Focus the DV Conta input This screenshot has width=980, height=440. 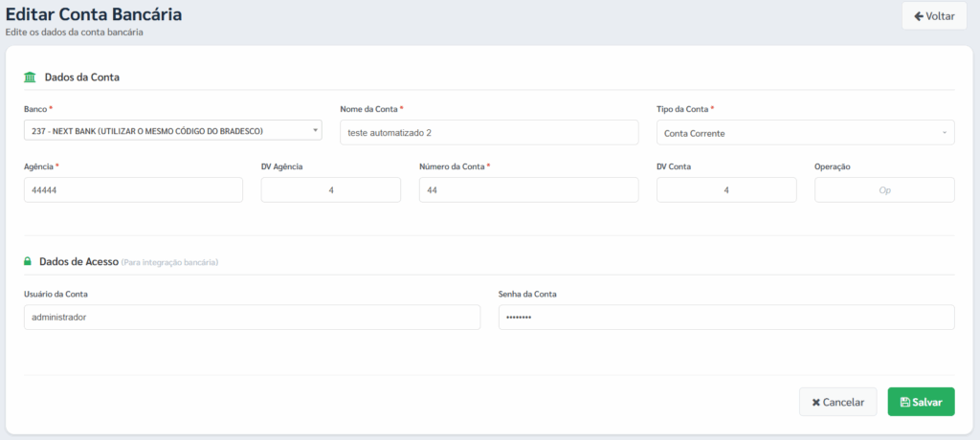pos(726,190)
